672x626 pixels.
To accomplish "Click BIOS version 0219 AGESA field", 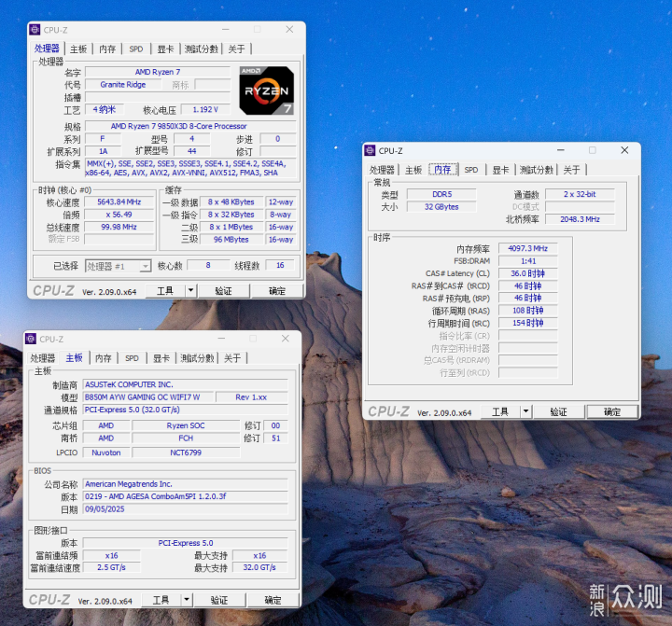I will click(185, 496).
